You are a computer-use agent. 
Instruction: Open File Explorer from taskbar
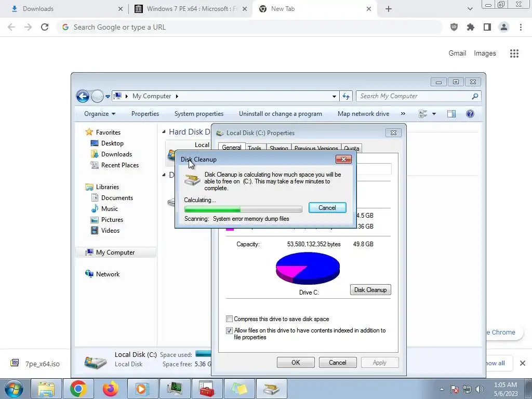46,389
